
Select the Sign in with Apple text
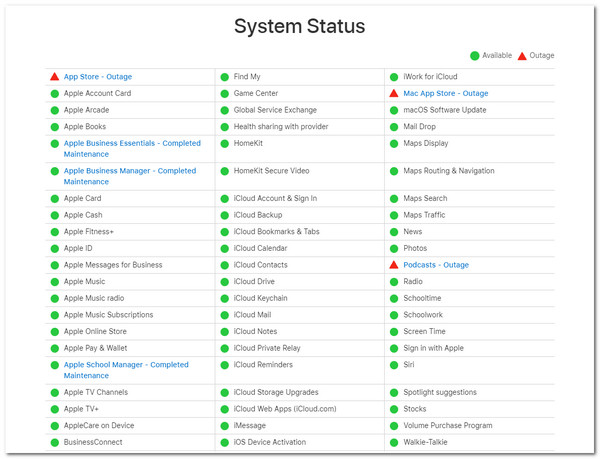(x=433, y=348)
